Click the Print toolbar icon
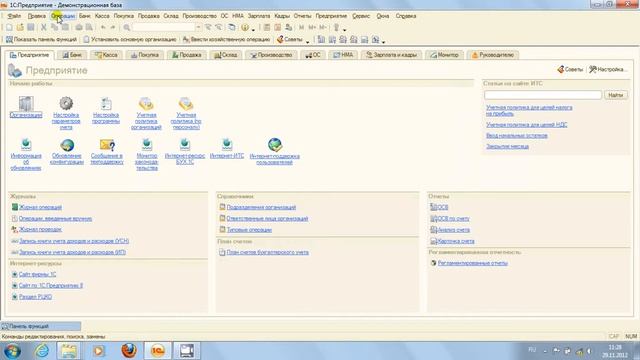The height and width of the screenshot is (360, 640). (79, 27)
